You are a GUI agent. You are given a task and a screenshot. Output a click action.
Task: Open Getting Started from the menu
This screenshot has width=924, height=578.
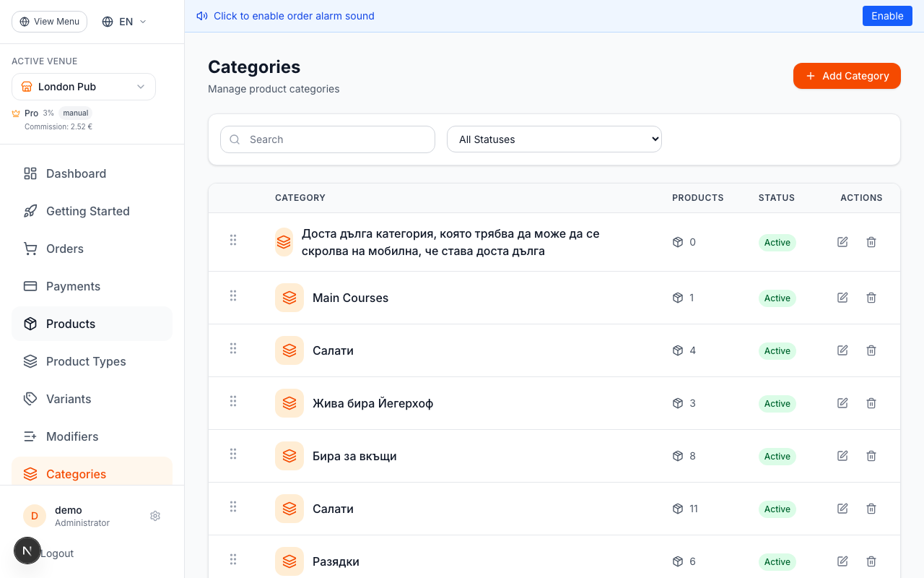pyautogui.click(x=87, y=211)
